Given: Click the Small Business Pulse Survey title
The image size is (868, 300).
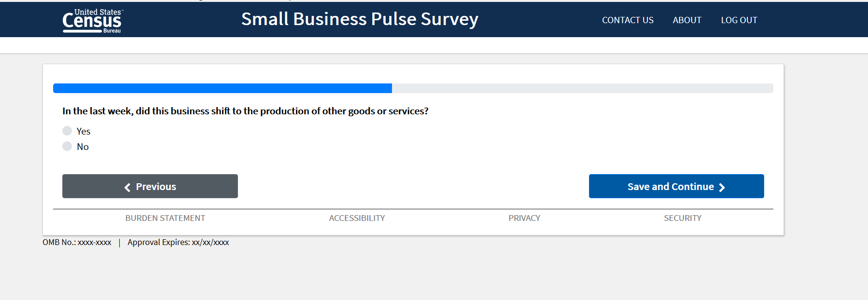Looking at the screenshot, I should pos(360,19).
